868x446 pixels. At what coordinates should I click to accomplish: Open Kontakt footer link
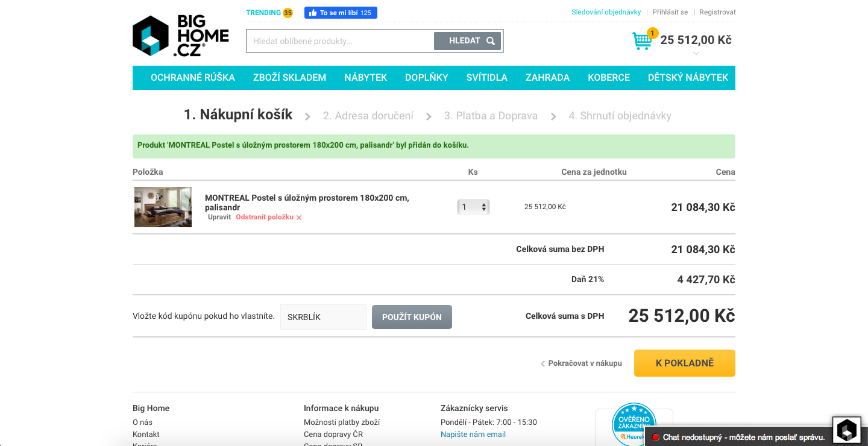[x=146, y=435]
